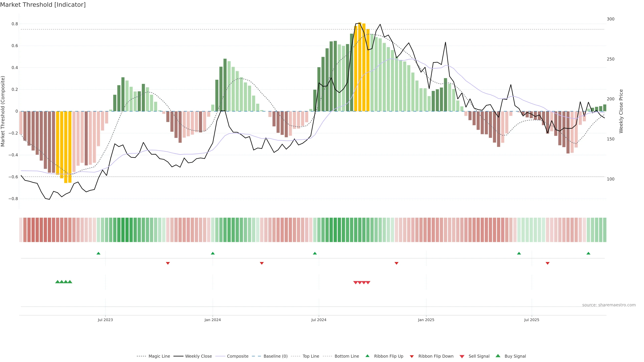The height and width of the screenshot is (362, 644).
Task: Select ribbon flip up marker at Jan 2024
Action: [x=213, y=253]
